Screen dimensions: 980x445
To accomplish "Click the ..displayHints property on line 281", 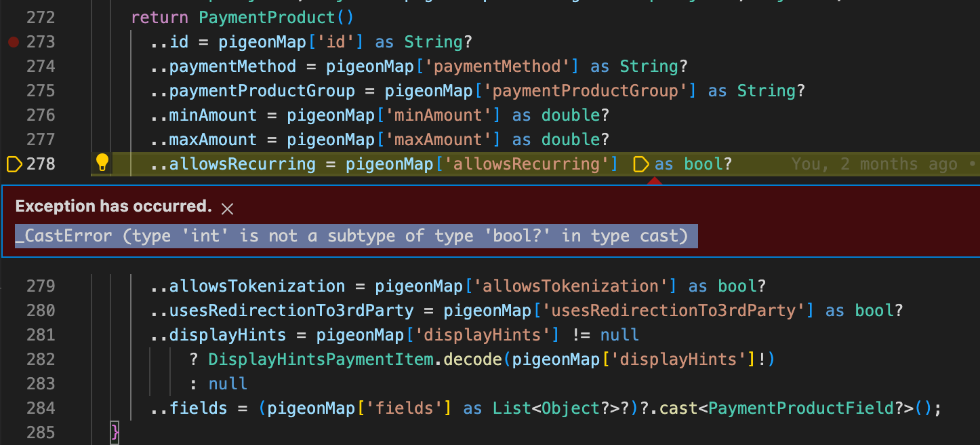I will coord(218,335).
